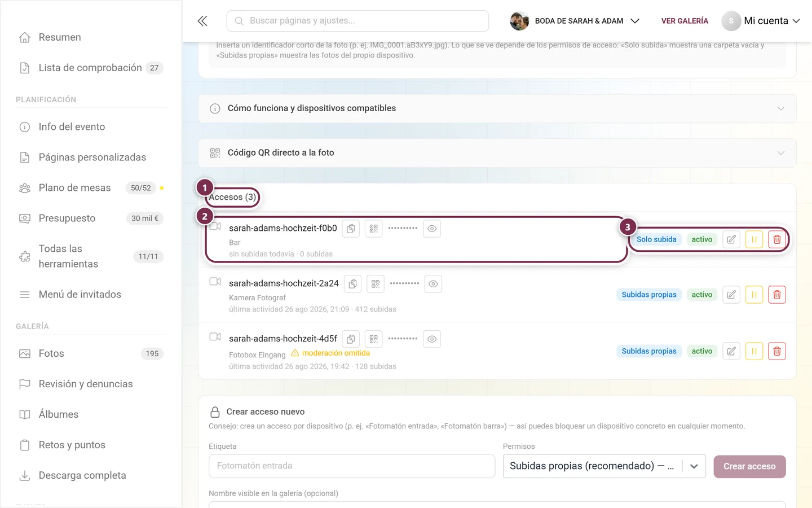
Task: Click the Crear acceso button
Action: pos(749,467)
